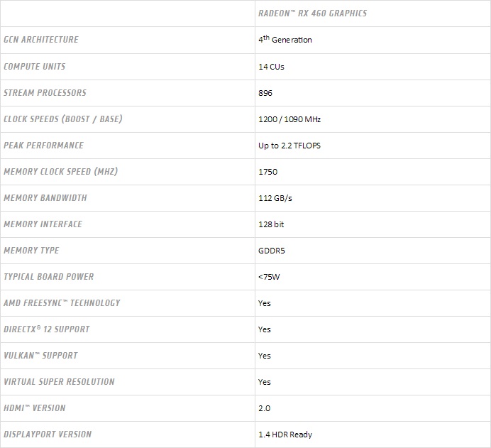Click the Up to 2.2 TFLOPS value
This screenshot has width=491, height=448.
[290, 146]
